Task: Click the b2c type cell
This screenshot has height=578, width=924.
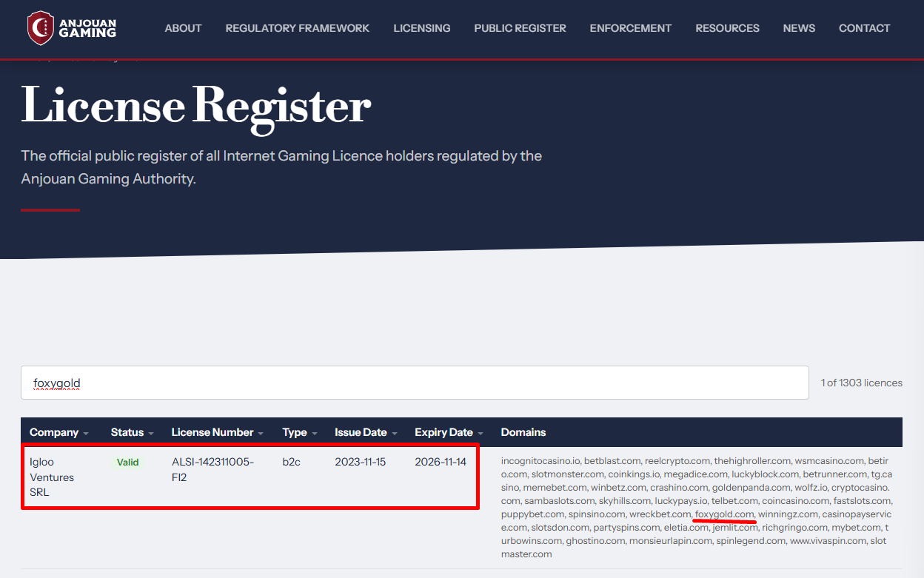Action: [x=291, y=462]
